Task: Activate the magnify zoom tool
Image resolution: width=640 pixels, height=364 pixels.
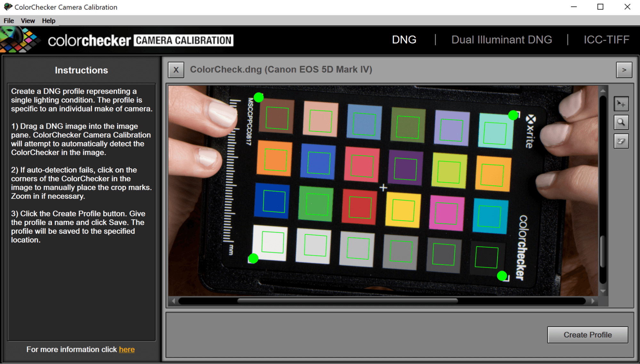Action: coord(621,122)
